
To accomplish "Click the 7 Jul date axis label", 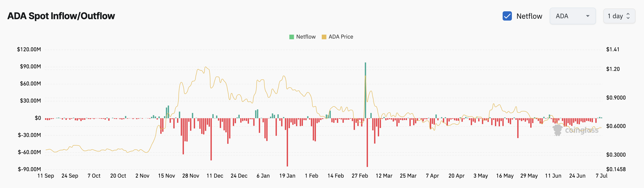I will point(601,176).
